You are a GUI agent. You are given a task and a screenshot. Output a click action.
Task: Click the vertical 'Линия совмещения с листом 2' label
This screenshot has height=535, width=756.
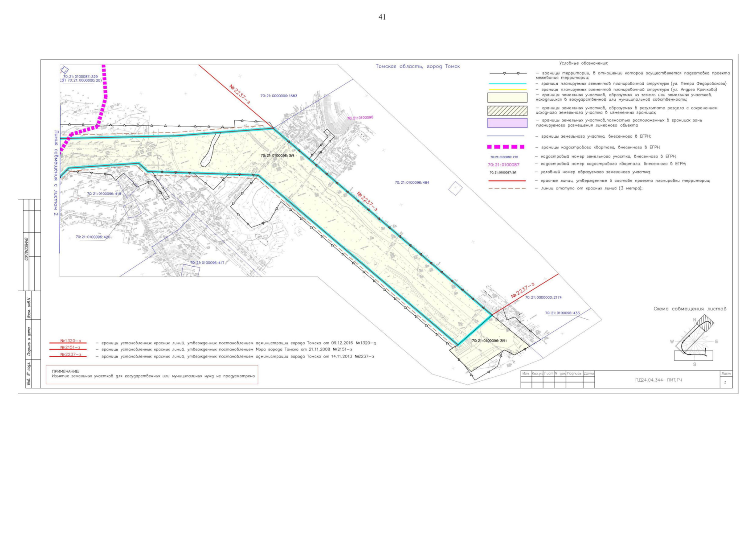[56, 173]
